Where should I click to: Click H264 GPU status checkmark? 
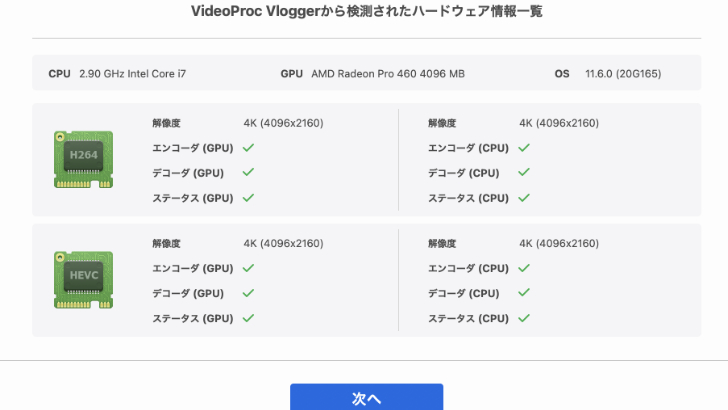(248, 198)
